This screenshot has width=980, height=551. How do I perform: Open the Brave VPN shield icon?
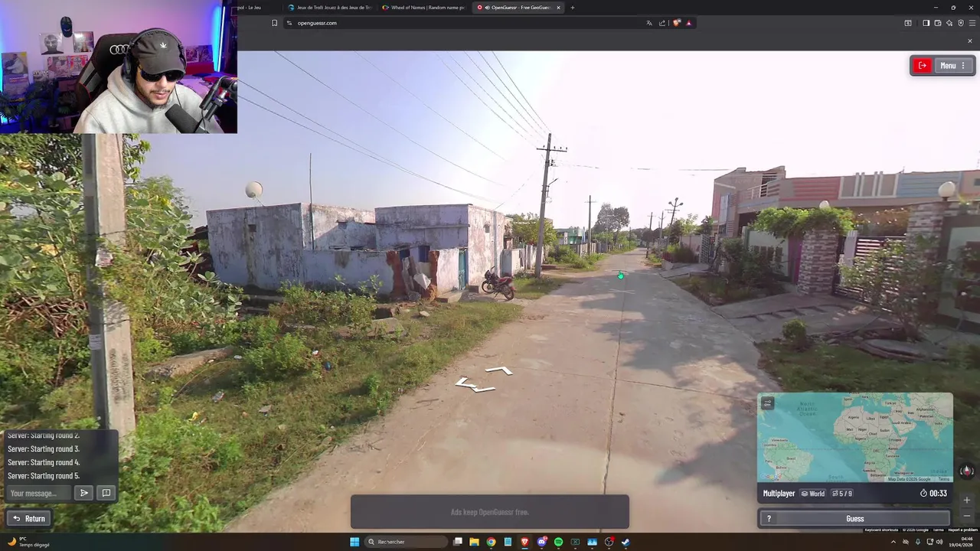tap(961, 23)
